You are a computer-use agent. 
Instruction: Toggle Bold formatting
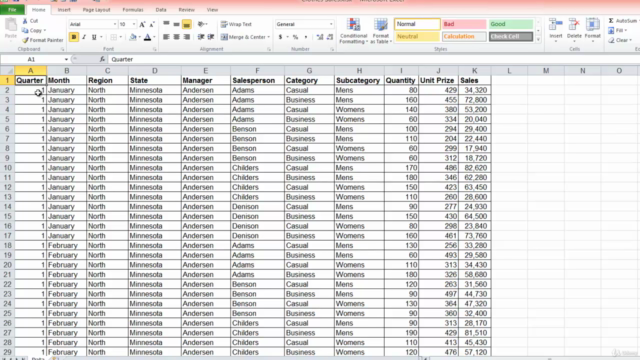[x=74, y=37]
